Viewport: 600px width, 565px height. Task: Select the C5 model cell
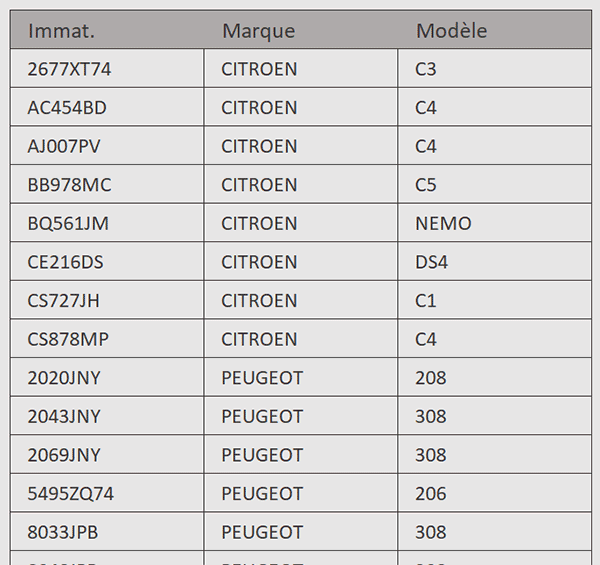[x=426, y=185]
